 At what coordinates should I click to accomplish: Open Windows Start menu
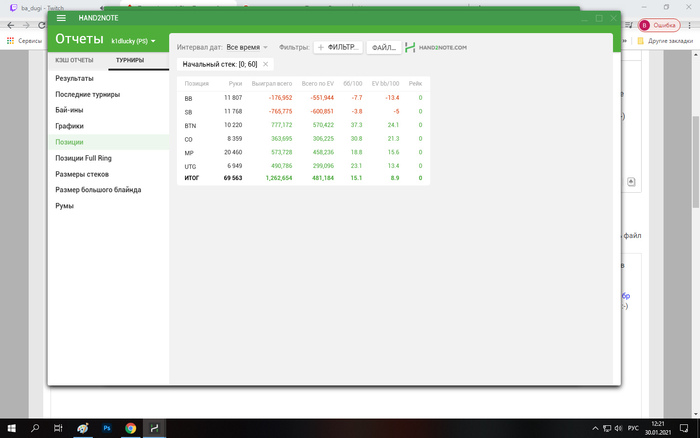tap(12, 428)
